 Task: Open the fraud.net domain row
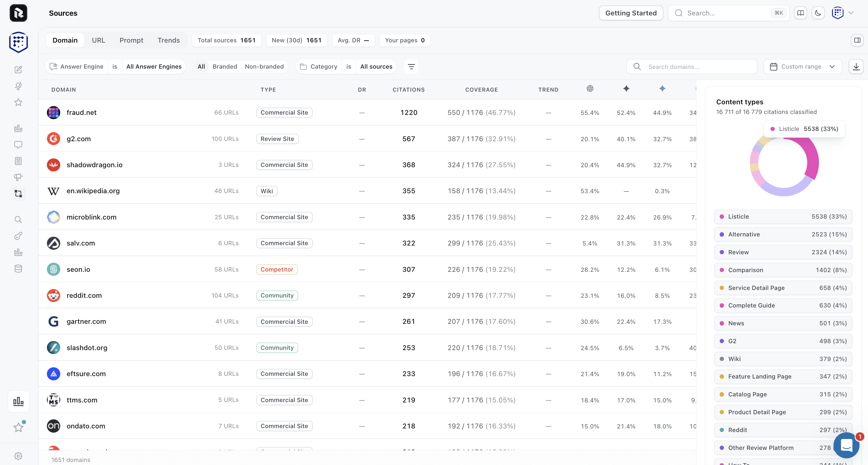point(367,112)
